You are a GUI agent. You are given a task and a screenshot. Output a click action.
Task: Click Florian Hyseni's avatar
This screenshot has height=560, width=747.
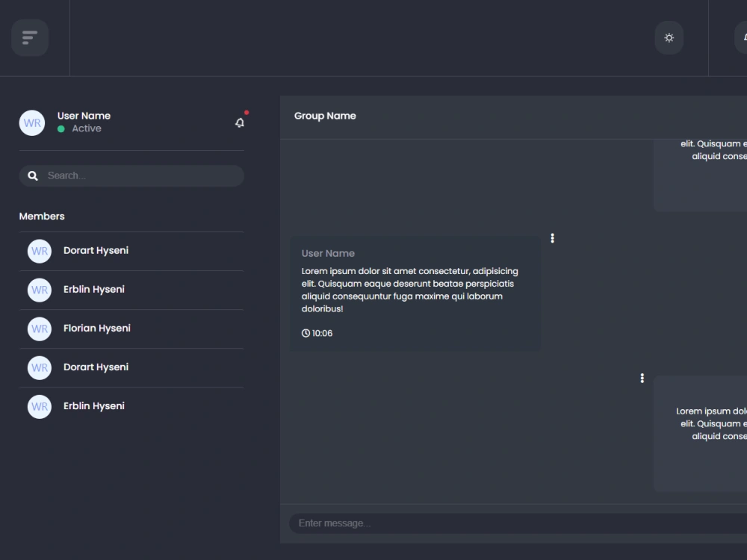[40, 329]
